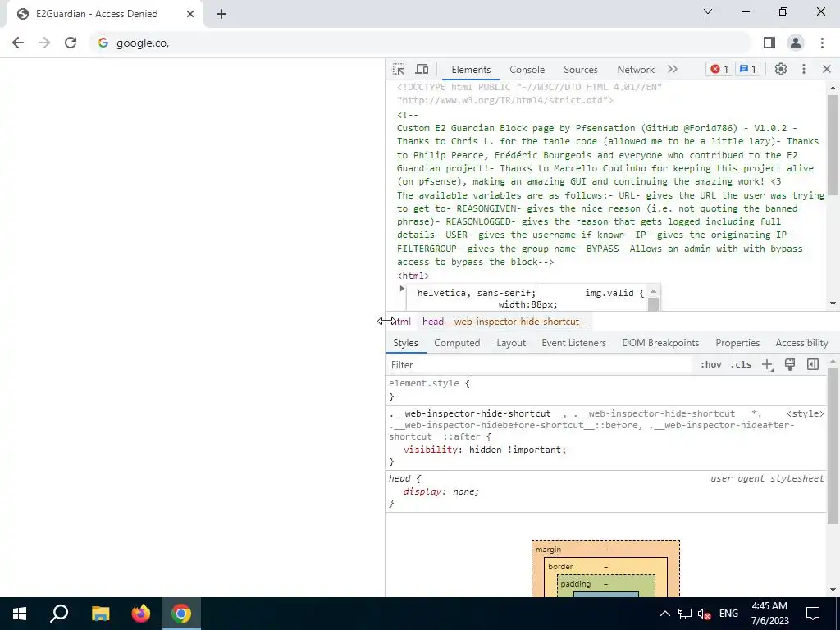This screenshot has width=840, height=630.
Task: Open the DOM Breakpoints tab
Action: (x=660, y=343)
